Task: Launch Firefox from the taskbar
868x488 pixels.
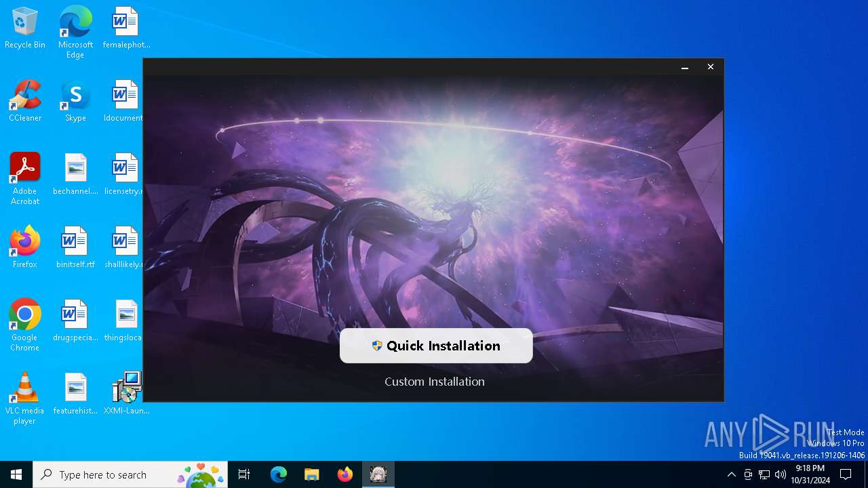Action: (345, 474)
